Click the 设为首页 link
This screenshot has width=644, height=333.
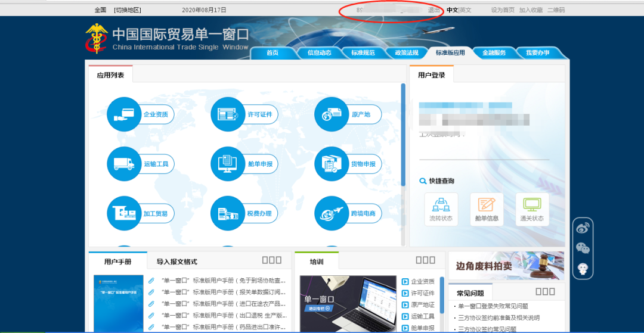(503, 10)
